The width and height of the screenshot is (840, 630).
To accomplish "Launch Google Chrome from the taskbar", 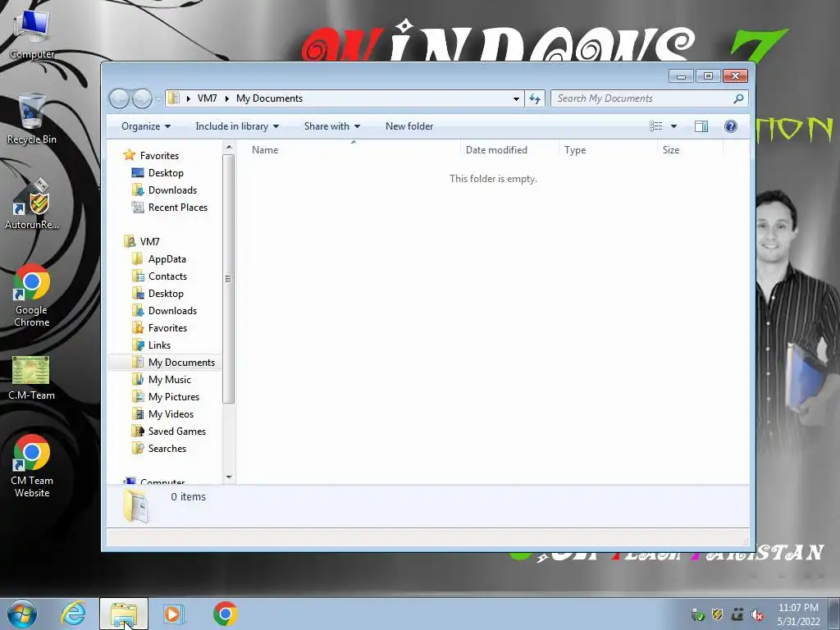I will pyautogui.click(x=225, y=614).
